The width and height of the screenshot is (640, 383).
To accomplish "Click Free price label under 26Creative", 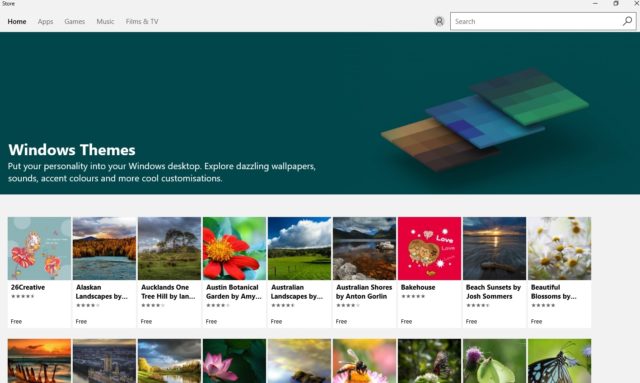I will pyautogui.click(x=16, y=321).
